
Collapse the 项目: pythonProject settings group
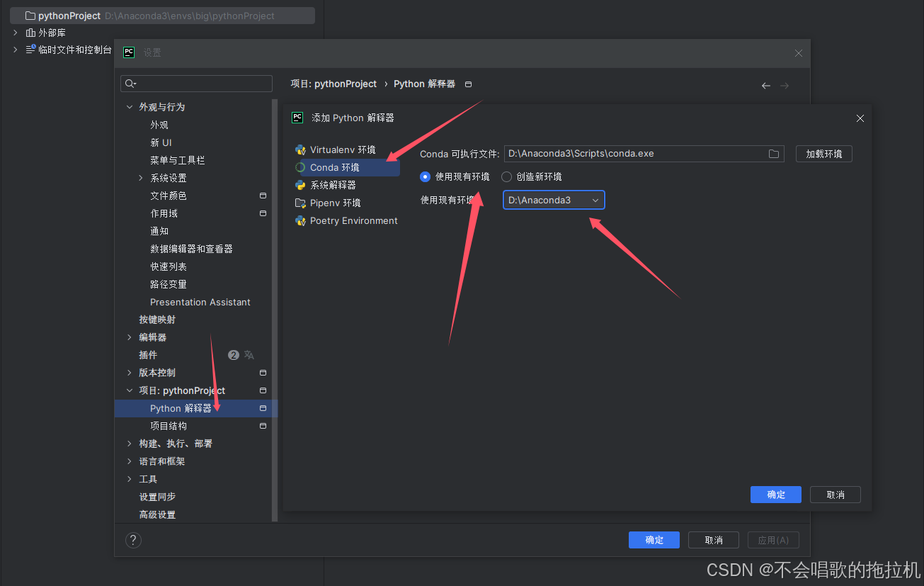point(129,390)
